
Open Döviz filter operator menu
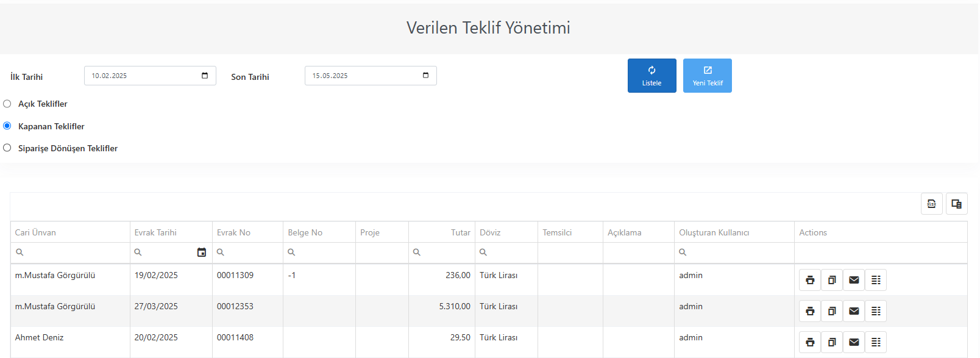point(483,252)
